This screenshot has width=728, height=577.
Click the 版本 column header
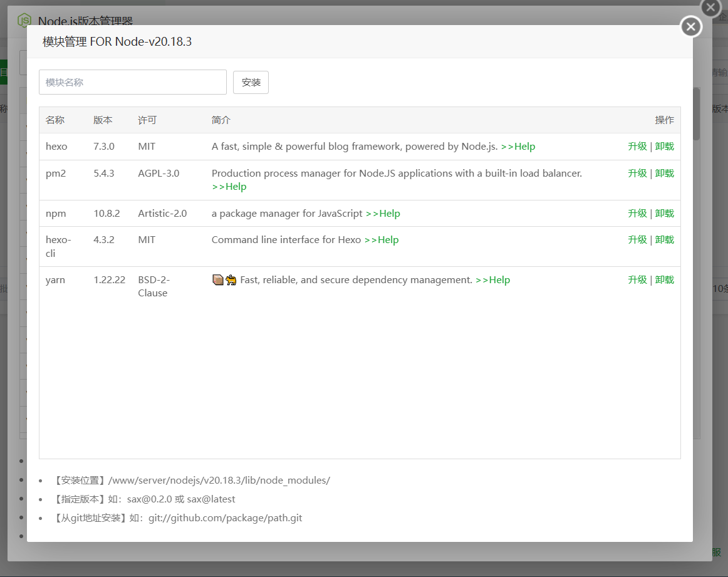pos(103,120)
